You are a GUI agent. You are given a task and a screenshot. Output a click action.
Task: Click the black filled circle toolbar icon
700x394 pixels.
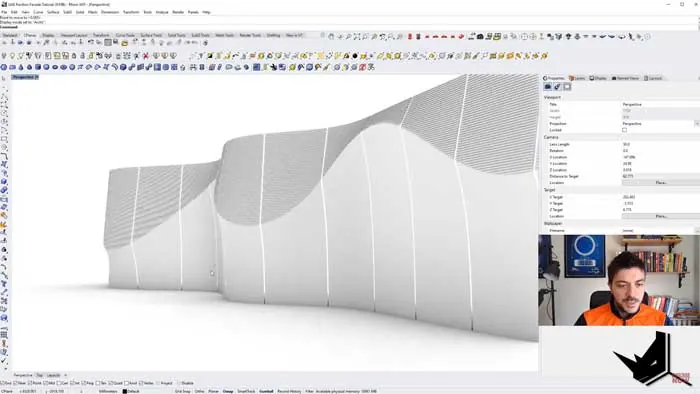pos(355,56)
